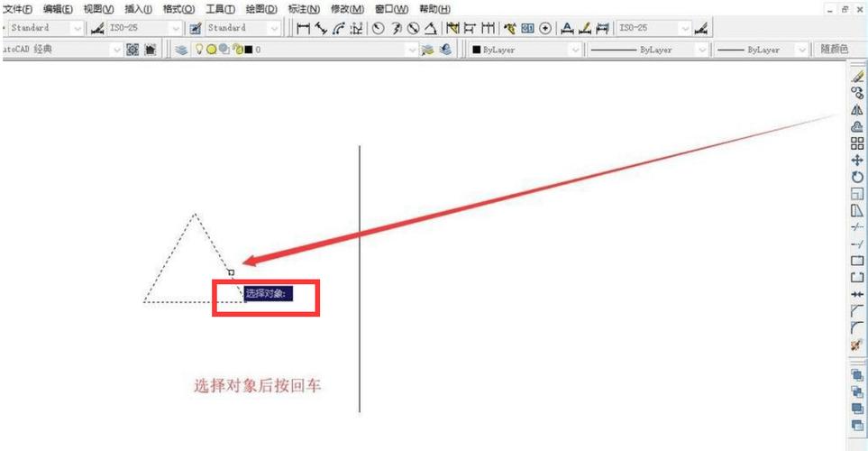This screenshot has height=451, width=868.
Task: Open the Layer Properties Manager
Action: point(181,50)
